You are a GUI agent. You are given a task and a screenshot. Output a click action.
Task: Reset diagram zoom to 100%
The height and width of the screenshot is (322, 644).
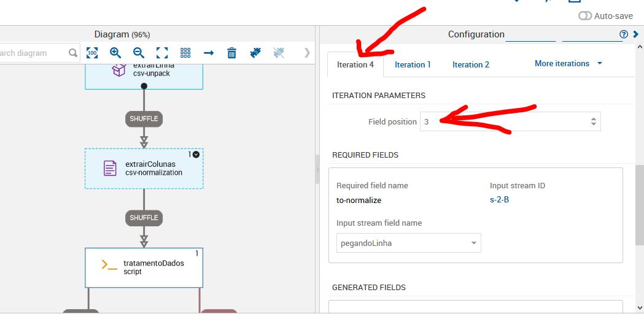tap(92, 53)
